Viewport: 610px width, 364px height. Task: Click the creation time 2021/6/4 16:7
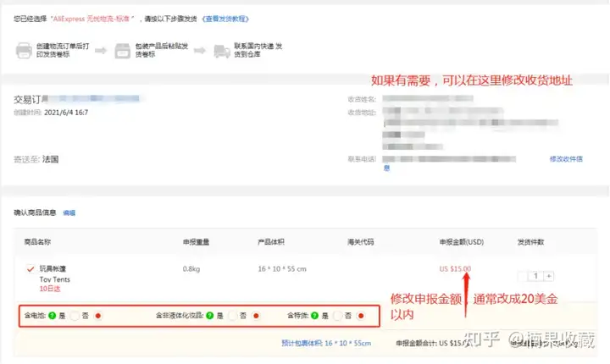click(66, 113)
